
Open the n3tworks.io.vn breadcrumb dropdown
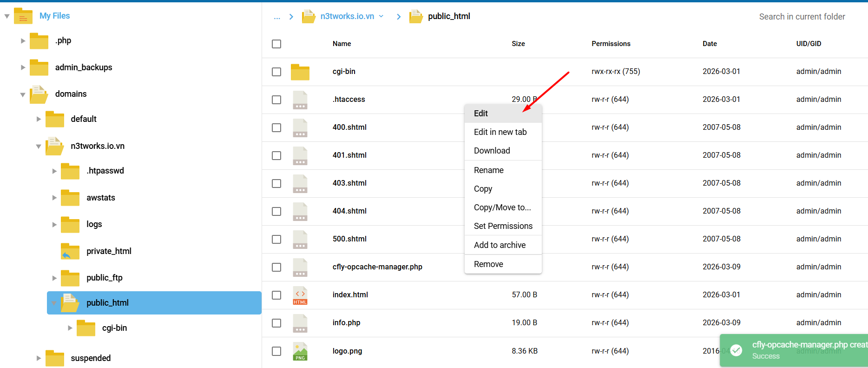381,16
